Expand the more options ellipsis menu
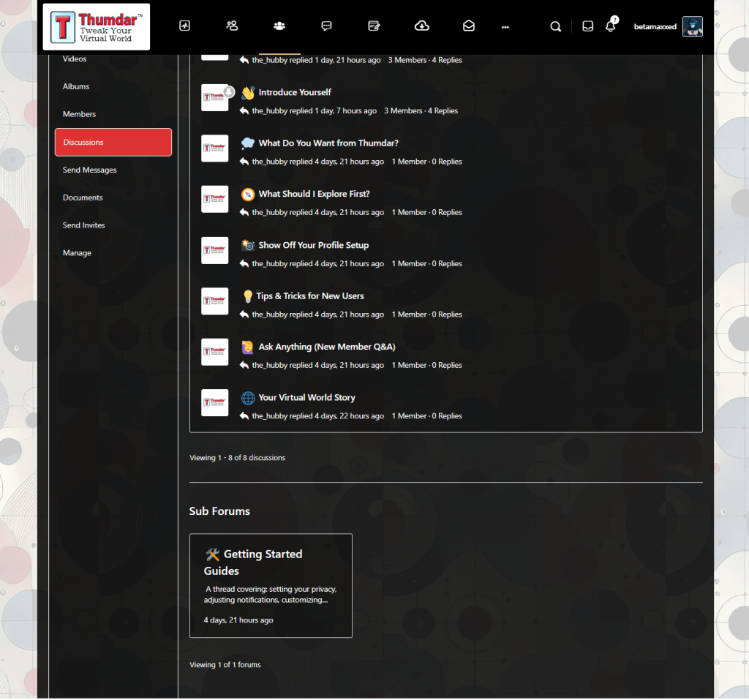The width and height of the screenshot is (749, 700). coord(505,27)
